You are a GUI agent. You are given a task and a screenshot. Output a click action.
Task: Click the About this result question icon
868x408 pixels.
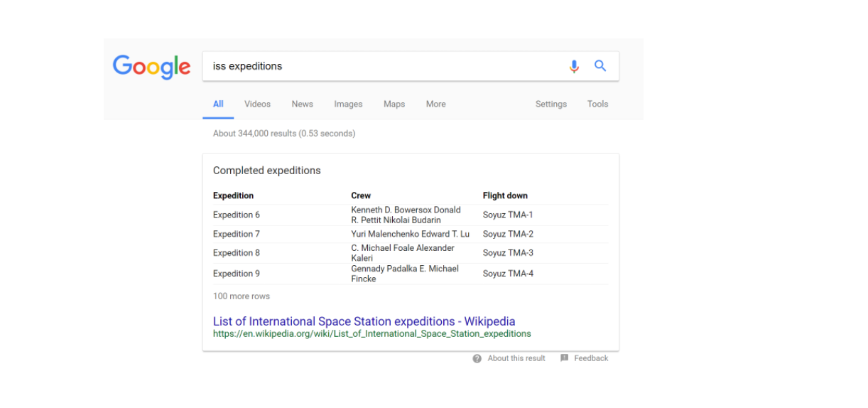(477, 358)
